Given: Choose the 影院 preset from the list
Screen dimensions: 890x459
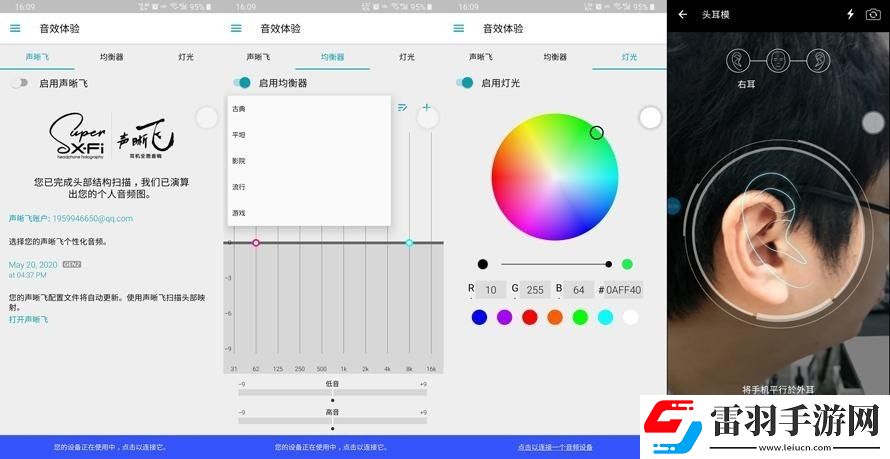Looking at the screenshot, I should pyautogui.click(x=309, y=161).
